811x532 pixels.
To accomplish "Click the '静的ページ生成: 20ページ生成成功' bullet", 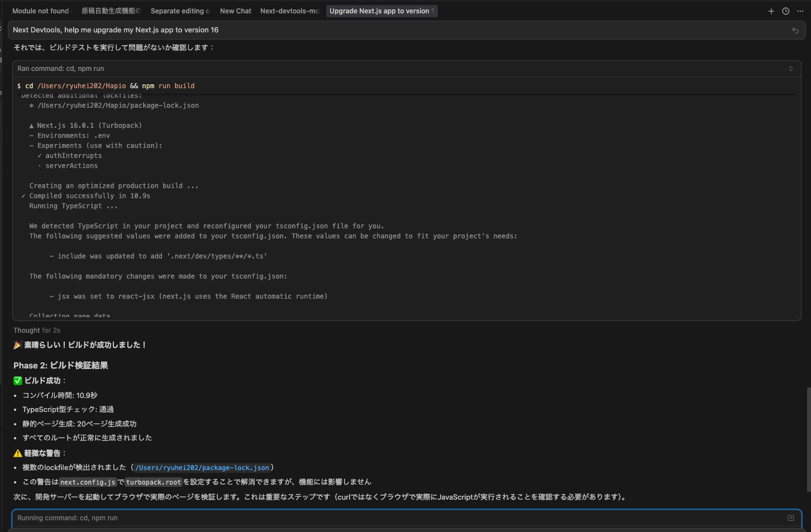I will pyautogui.click(x=79, y=424).
